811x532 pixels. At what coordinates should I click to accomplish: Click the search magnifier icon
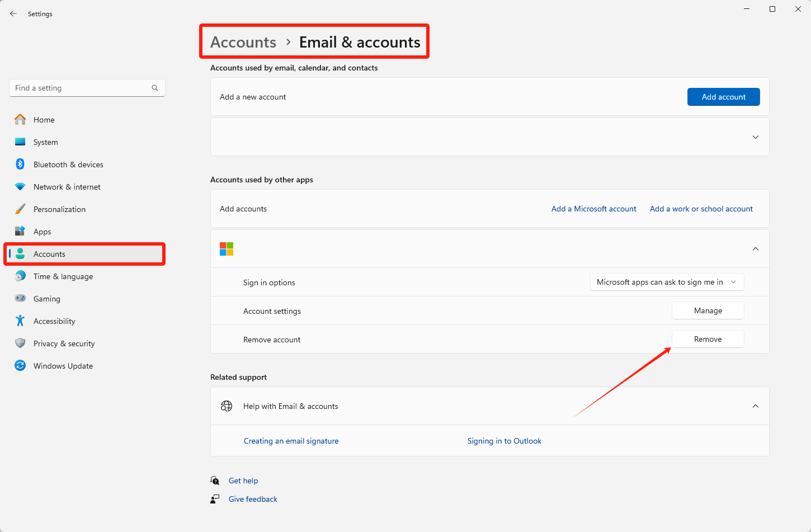point(155,88)
